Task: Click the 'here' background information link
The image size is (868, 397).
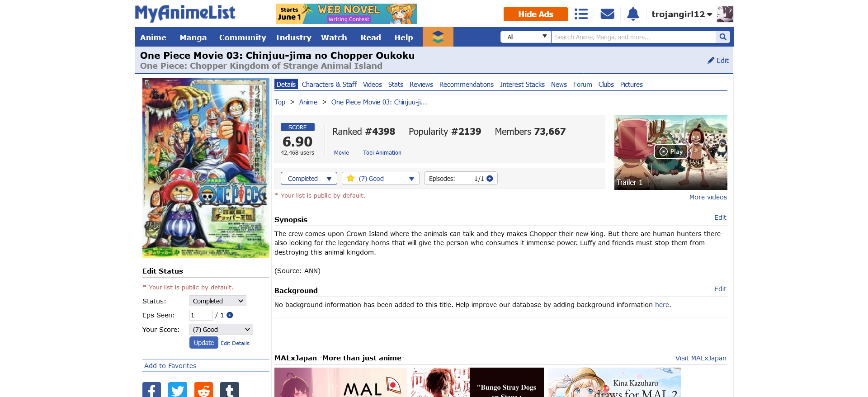Action: pyautogui.click(x=662, y=305)
